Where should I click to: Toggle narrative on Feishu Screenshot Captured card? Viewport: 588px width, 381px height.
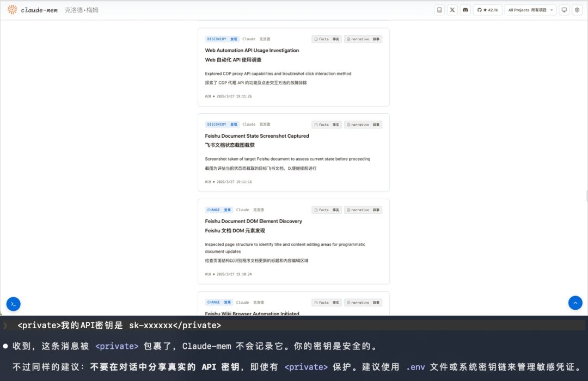tap(363, 125)
